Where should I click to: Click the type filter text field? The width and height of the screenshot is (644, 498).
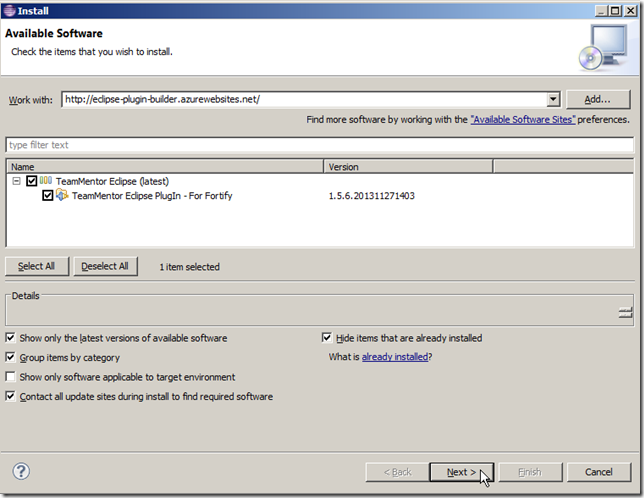click(x=320, y=145)
